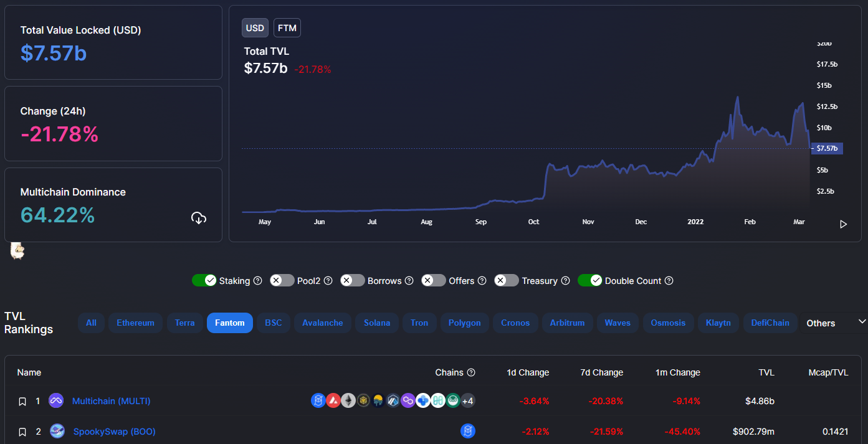Open help tooltip next to Treasury
This screenshot has width=868, height=444.
pos(565,281)
